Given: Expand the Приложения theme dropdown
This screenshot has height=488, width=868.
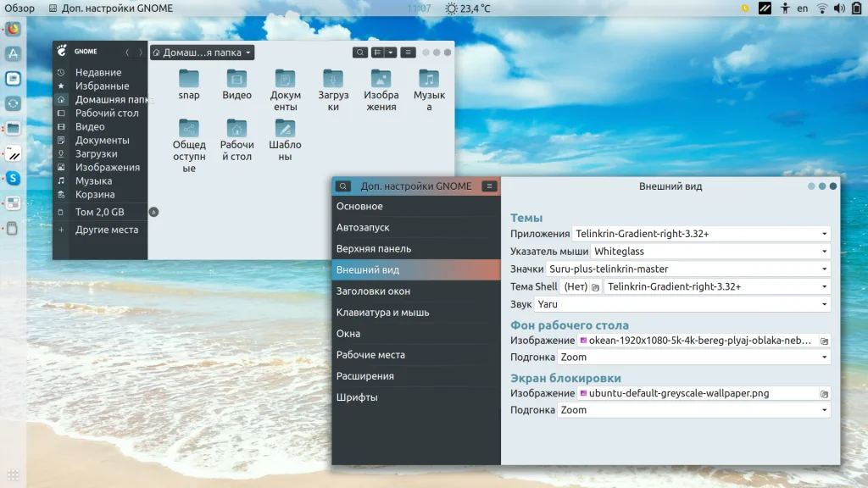Looking at the screenshot, I should [700, 234].
